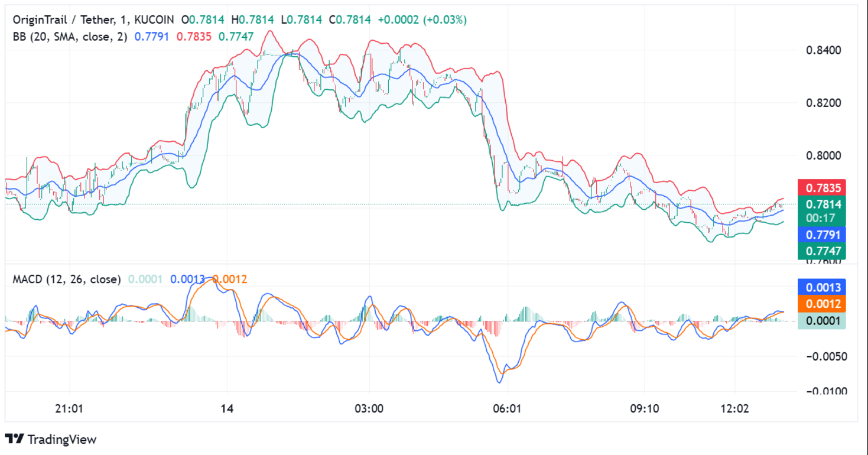Click the BB upper value 0.7835 in legend
868x455 pixels.
tap(194, 37)
